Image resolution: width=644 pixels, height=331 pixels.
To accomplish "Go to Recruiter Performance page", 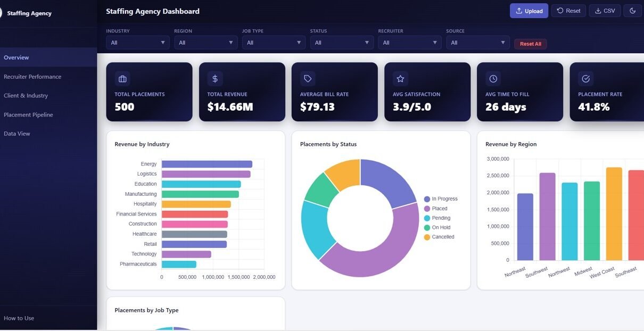I will [x=32, y=77].
